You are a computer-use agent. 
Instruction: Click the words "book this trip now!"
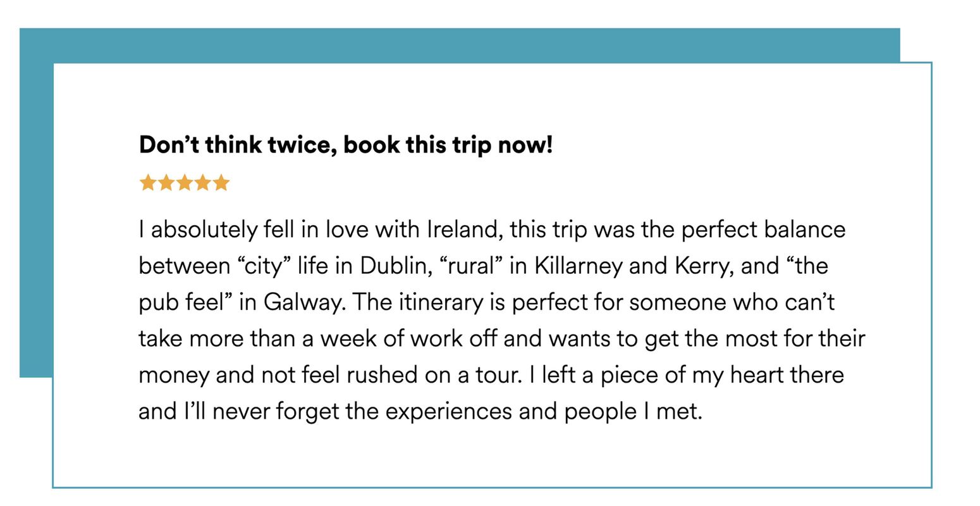[x=448, y=145]
